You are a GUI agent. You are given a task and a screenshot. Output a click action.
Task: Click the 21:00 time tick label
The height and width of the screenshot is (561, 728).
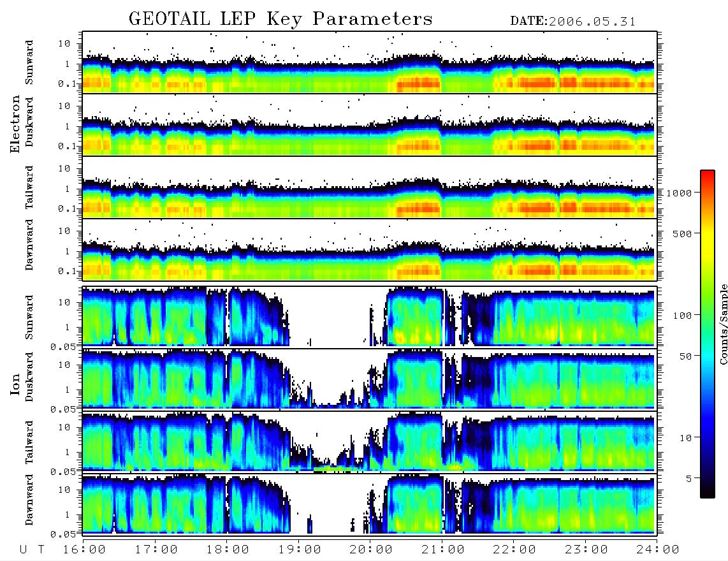tap(443, 550)
